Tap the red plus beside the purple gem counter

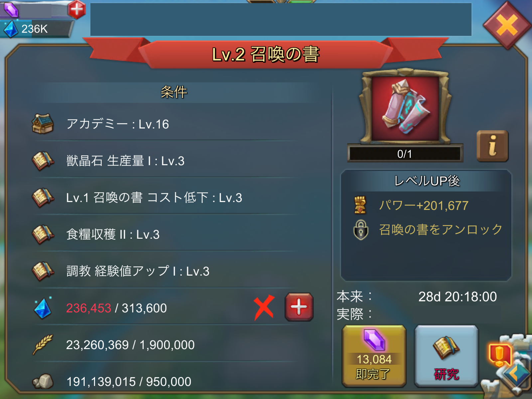coord(77,9)
